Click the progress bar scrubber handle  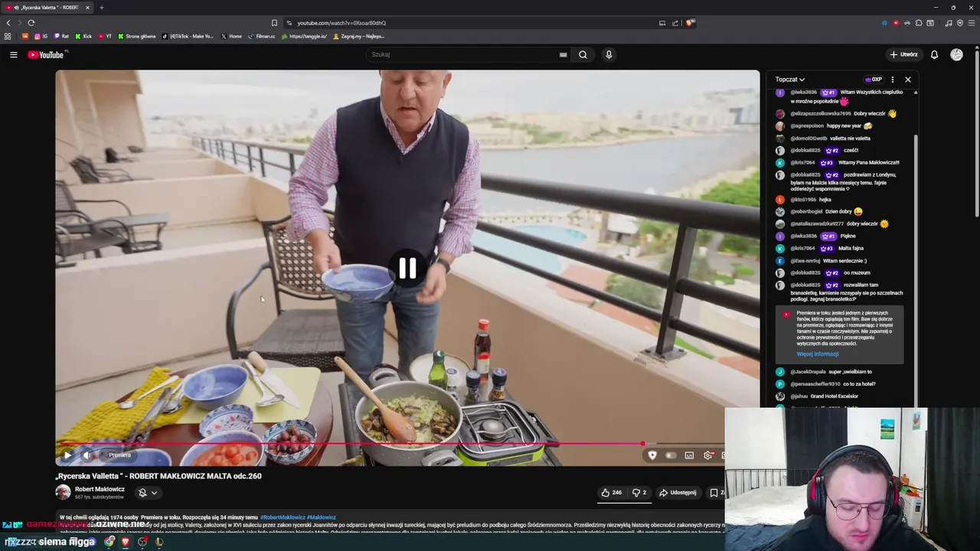click(x=642, y=444)
